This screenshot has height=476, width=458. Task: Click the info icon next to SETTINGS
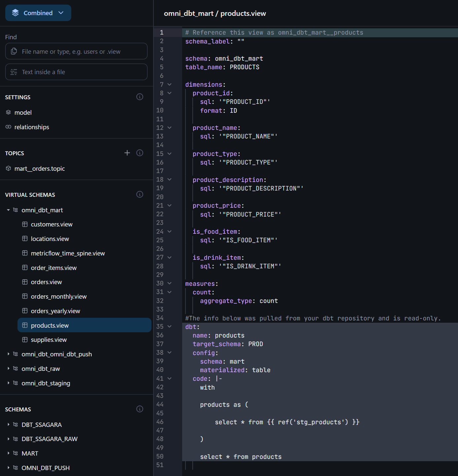point(140,97)
